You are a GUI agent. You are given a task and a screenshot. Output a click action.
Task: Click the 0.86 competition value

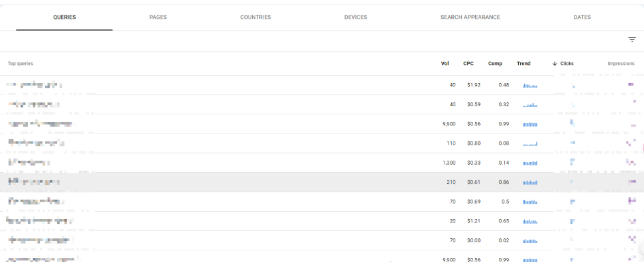tap(504, 182)
